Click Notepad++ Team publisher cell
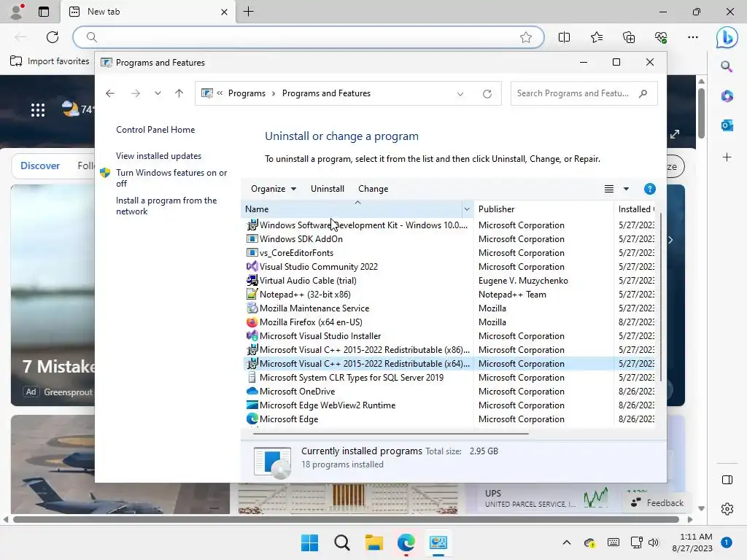 coord(512,295)
